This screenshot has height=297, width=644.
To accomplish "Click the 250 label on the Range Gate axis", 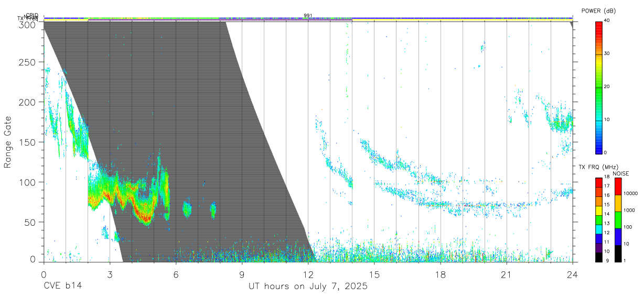I will 28,62.
